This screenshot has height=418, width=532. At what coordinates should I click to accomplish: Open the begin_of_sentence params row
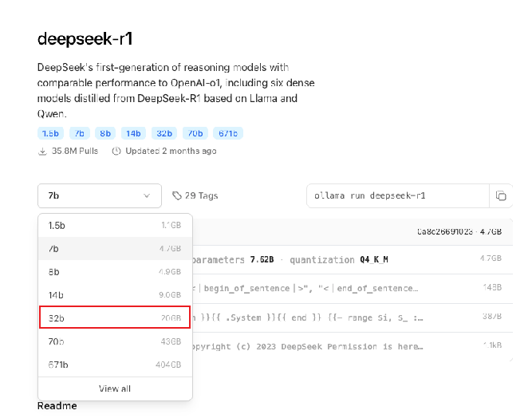353,289
